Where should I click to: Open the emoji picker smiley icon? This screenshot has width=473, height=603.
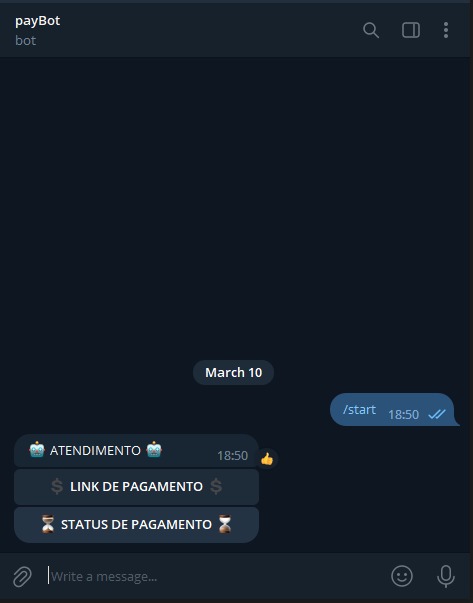402,576
